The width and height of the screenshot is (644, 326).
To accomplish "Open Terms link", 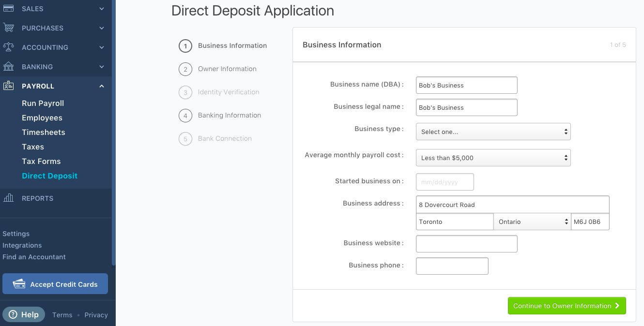I will click(62, 315).
